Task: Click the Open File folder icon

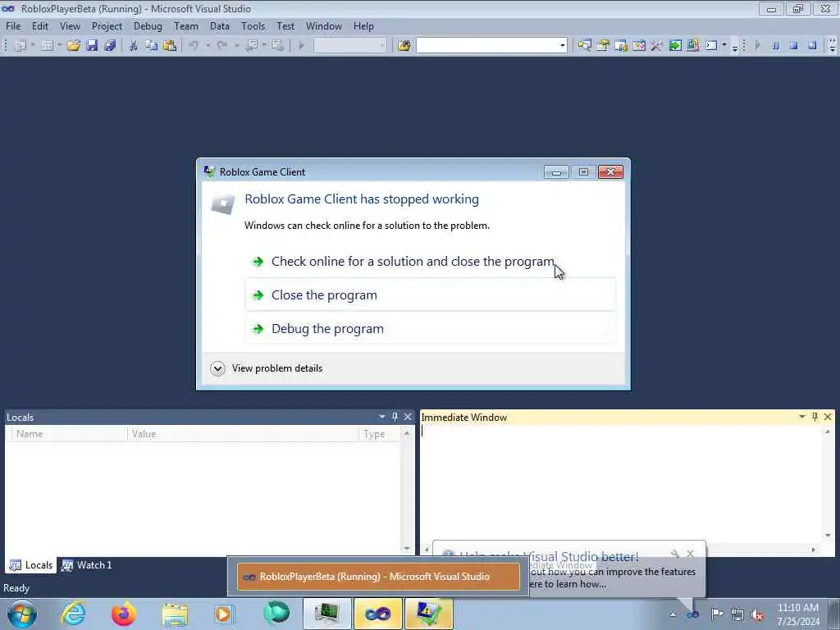Action: [x=73, y=46]
